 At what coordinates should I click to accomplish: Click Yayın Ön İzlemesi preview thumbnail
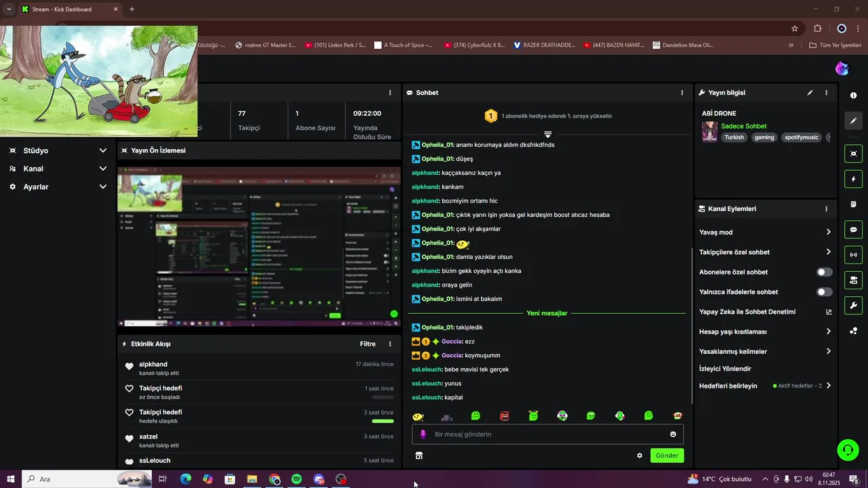pyautogui.click(x=259, y=247)
